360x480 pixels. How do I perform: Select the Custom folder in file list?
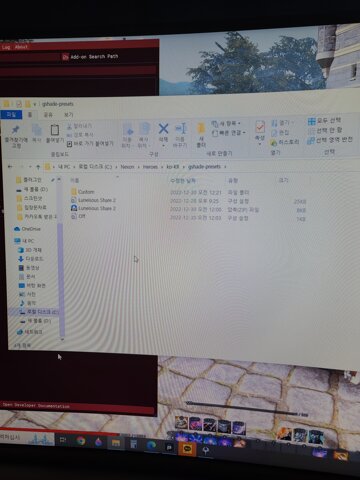[x=86, y=192]
